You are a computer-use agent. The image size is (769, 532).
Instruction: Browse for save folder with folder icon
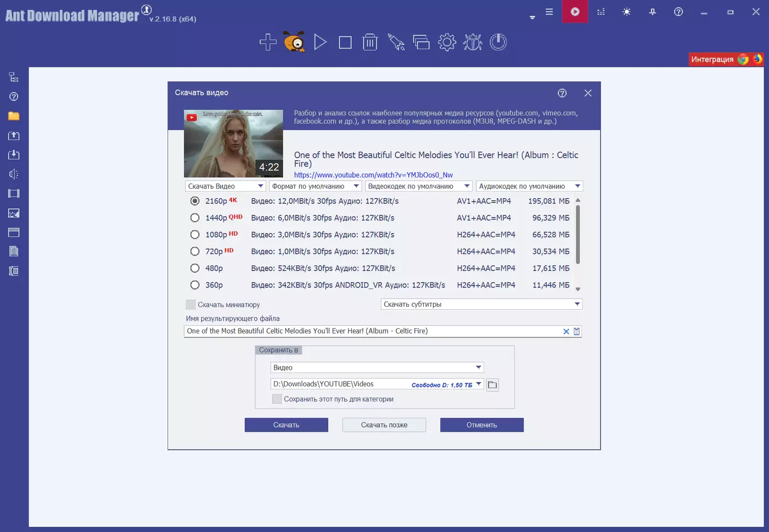pos(492,385)
